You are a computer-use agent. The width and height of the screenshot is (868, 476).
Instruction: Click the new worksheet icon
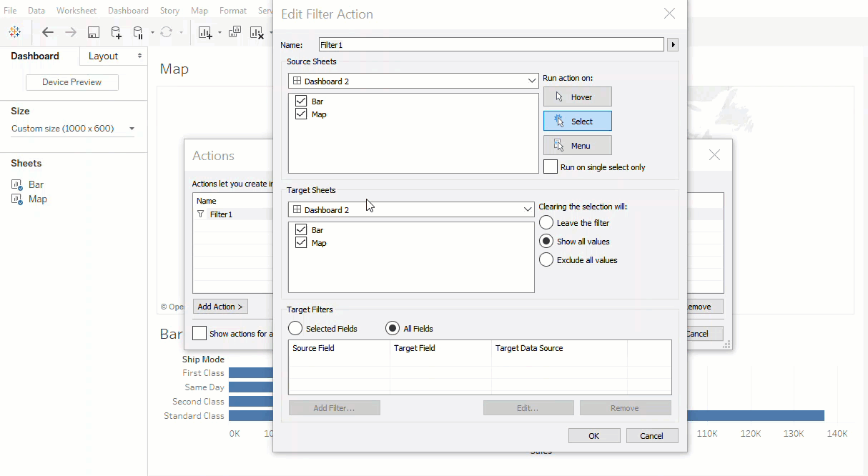pyautogui.click(x=205, y=32)
